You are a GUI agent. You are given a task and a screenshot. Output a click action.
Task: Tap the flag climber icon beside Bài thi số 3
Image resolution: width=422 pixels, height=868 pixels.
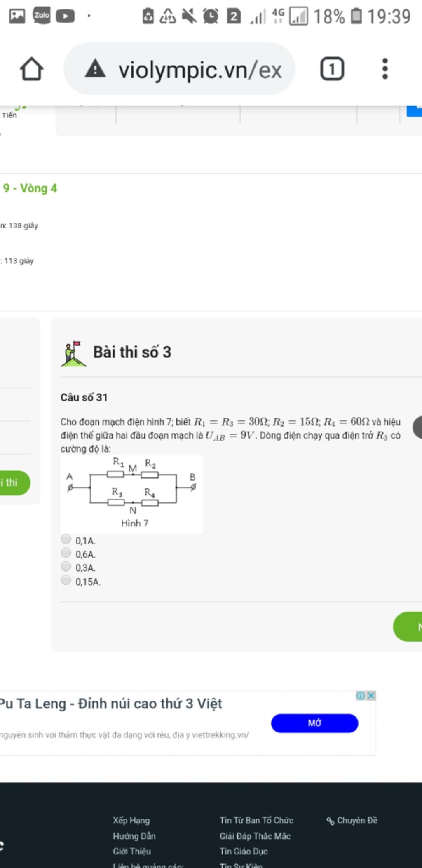73,354
